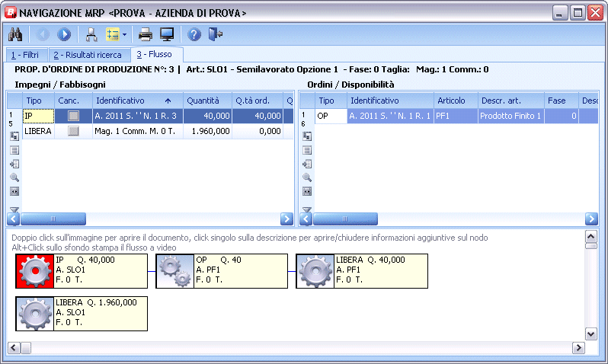The width and height of the screenshot is (608, 364).
Task: Click the LIBERA Q. 40,000 gear image
Action: click(315, 271)
